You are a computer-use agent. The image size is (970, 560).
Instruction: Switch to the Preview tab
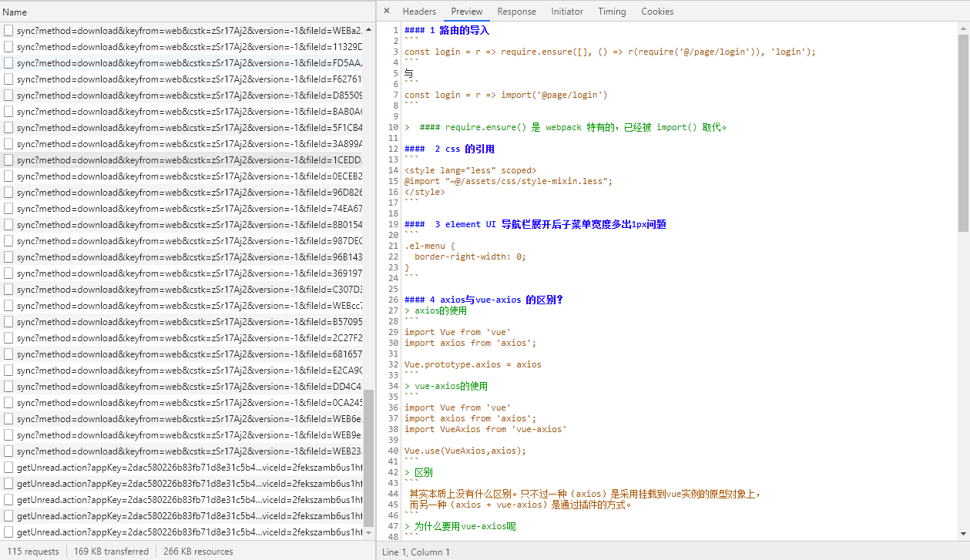coord(467,12)
